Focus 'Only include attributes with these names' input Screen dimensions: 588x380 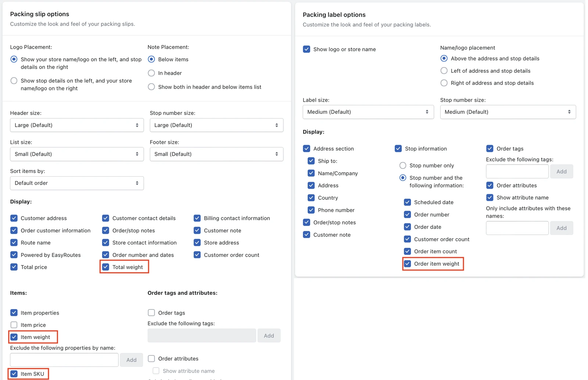click(517, 228)
